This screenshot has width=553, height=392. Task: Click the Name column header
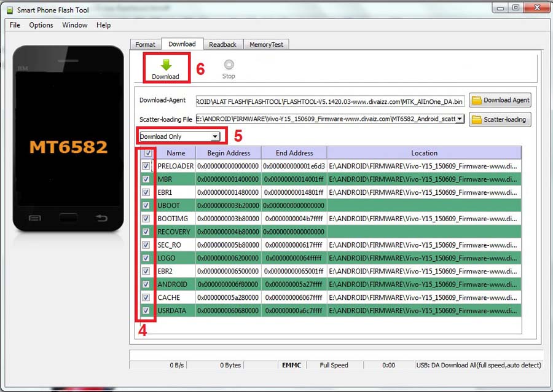pyautogui.click(x=176, y=153)
